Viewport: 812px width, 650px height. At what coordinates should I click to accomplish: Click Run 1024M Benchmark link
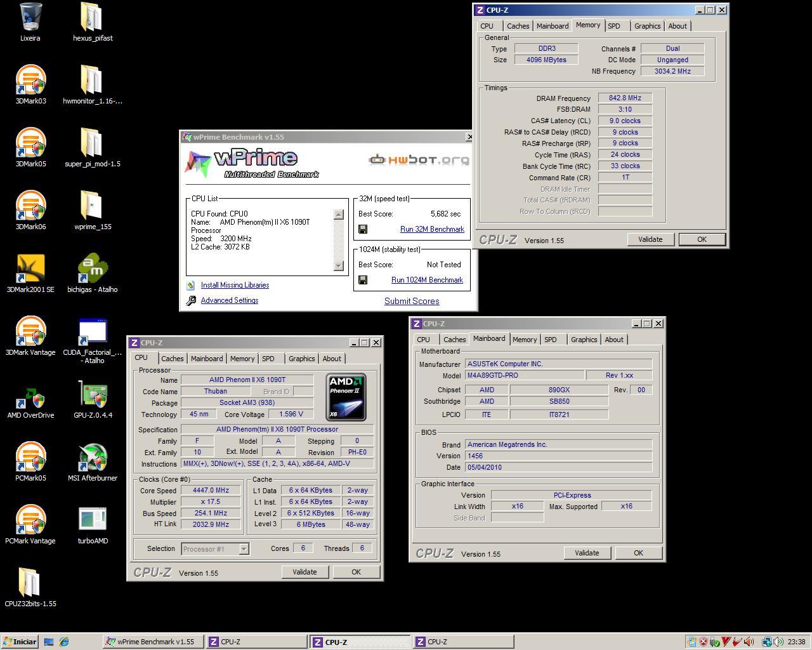pos(427,280)
